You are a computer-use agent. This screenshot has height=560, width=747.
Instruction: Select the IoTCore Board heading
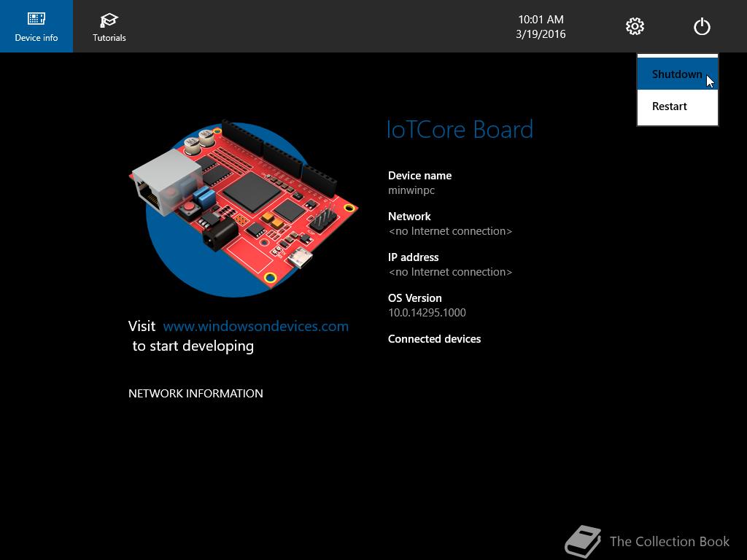(460, 130)
